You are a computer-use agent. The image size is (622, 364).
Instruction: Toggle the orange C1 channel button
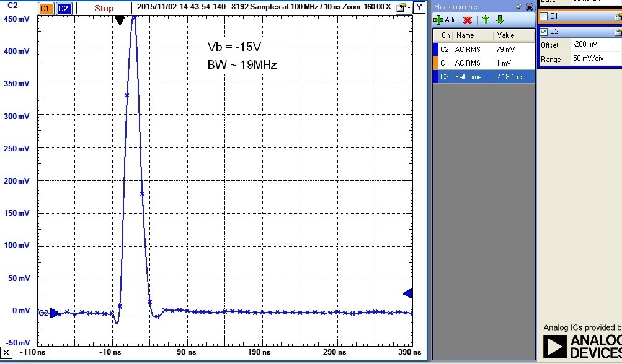[45, 8]
